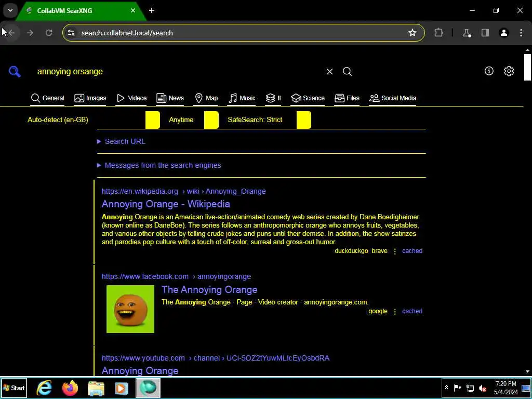The height and width of the screenshot is (399, 532).
Task: Open the network tray icon
Action: 470,388
